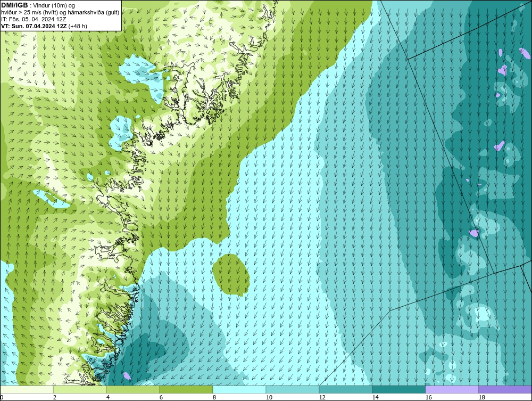
Task: Click the 10–12 m/s light teal swatch
Action: pos(293,389)
